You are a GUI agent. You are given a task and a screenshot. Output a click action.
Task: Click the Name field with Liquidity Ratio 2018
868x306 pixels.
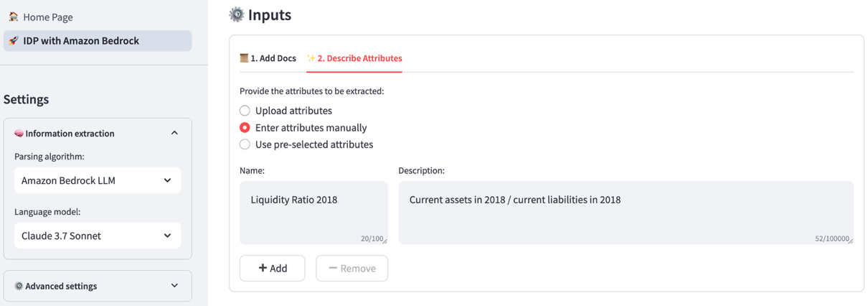tap(313, 212)
